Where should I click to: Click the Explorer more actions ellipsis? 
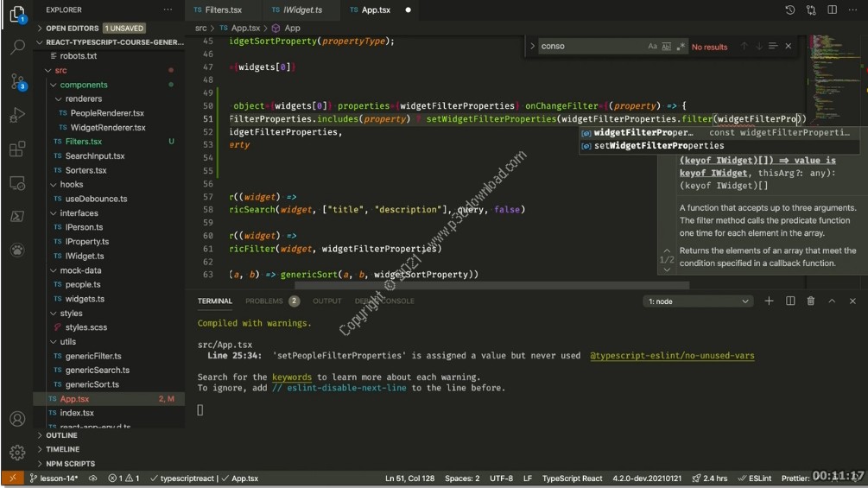[x=168, y=10]
